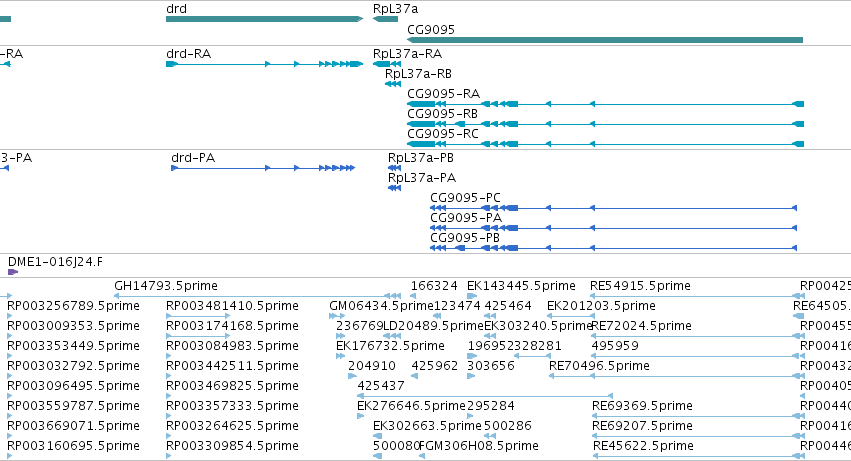Open the EK276646.5prime EST label
The image size is (851, 461).
click(411, 406)
